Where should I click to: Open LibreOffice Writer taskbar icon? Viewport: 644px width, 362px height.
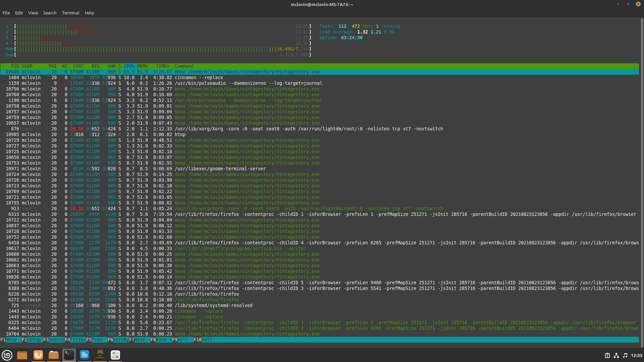tap(85, 355)
